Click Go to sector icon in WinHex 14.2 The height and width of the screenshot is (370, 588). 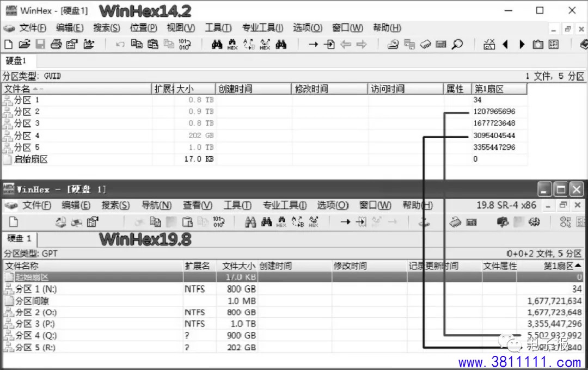(x=329, y=44)
